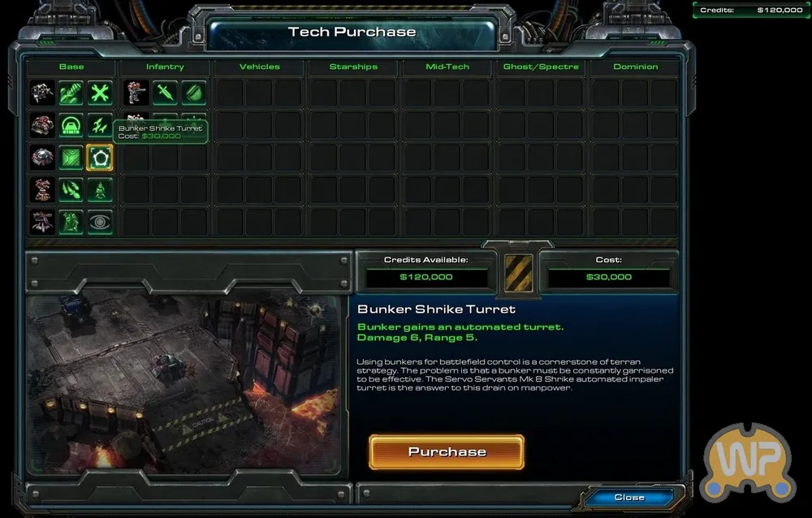Image resolution: width=812 pixels, height=518 pixels.
Task: Click the green tower upgrade icon
Action: 100,190
